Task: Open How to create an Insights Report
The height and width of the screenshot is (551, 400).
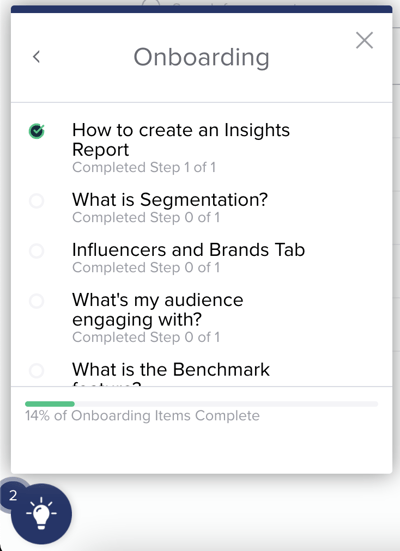Action: point(181,140)
